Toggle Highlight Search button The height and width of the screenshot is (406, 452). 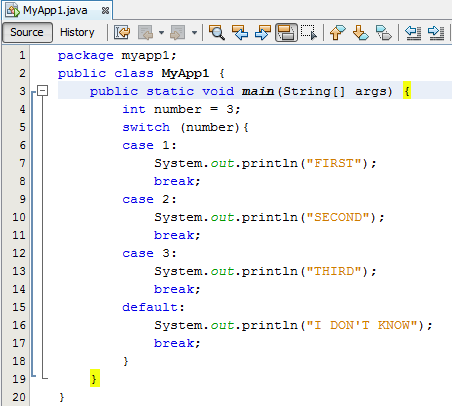point(286,33)
